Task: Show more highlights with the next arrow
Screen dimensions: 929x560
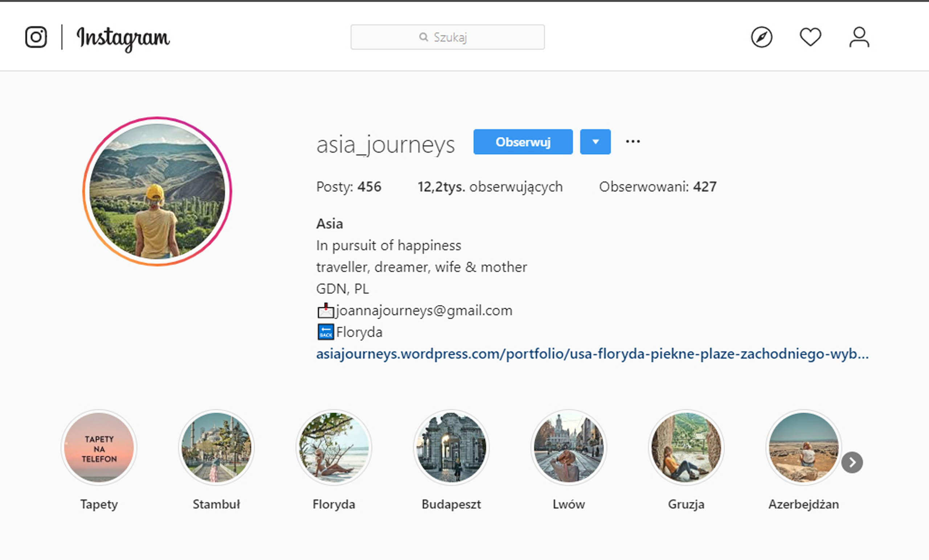Action: pyautogui.click(x=852, y=462)
